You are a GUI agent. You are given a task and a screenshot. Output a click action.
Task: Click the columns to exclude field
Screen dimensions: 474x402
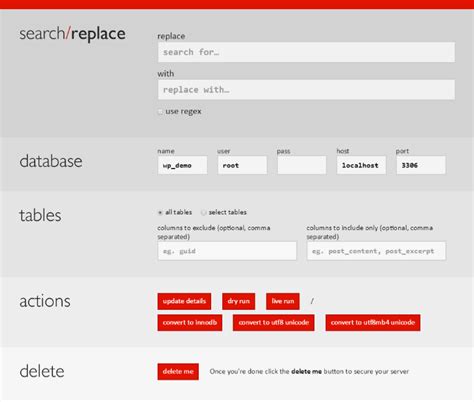coord(227,251)
